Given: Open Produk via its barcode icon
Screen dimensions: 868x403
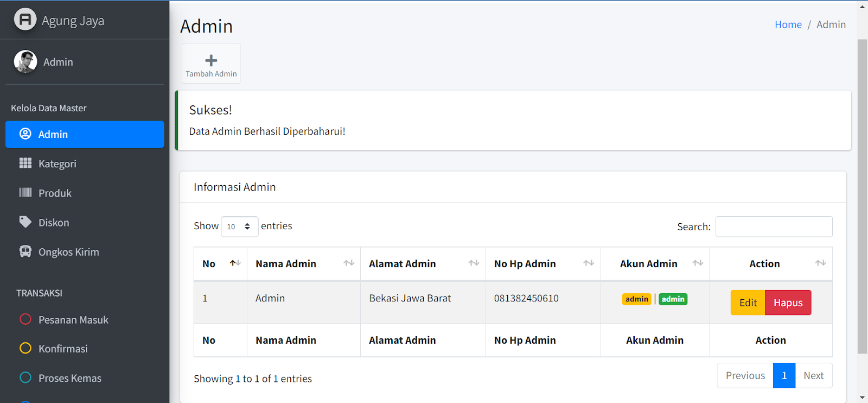Looking at the screenshot, I should pos(25,193).
